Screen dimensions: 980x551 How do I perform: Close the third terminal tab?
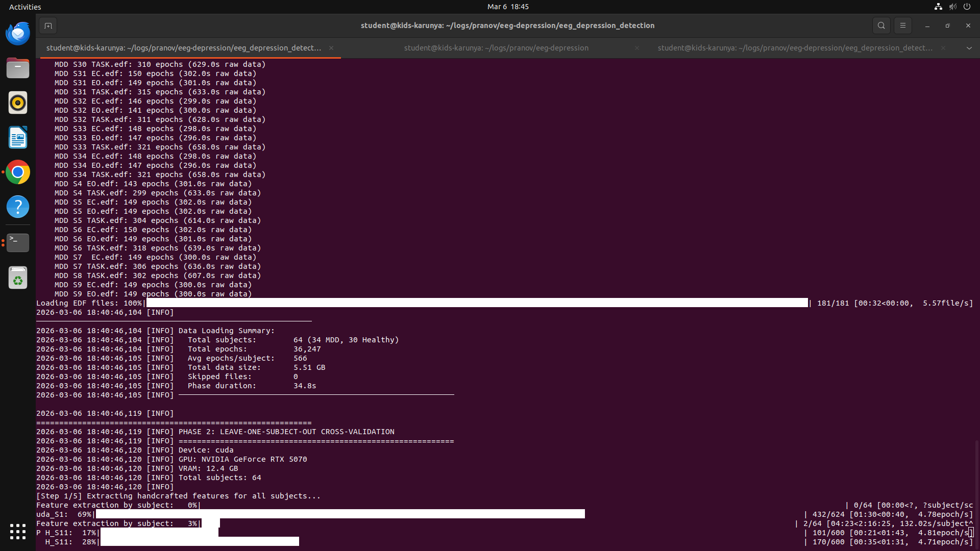[x=943, y=48]
